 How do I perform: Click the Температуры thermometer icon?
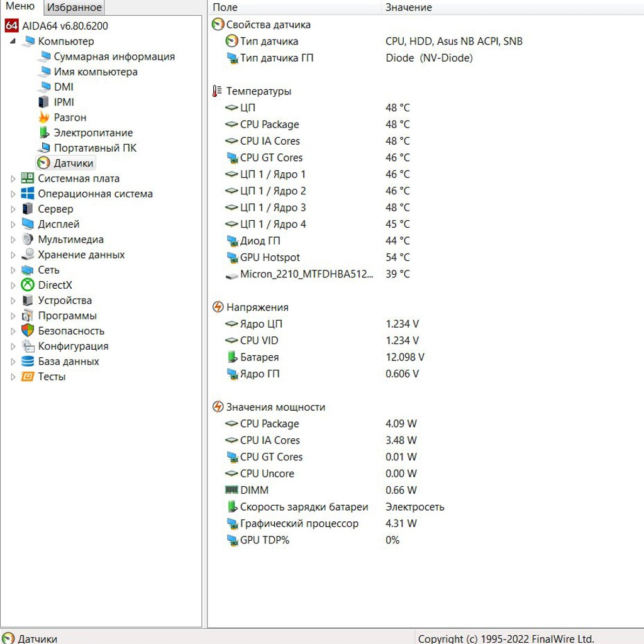(217, 91)
